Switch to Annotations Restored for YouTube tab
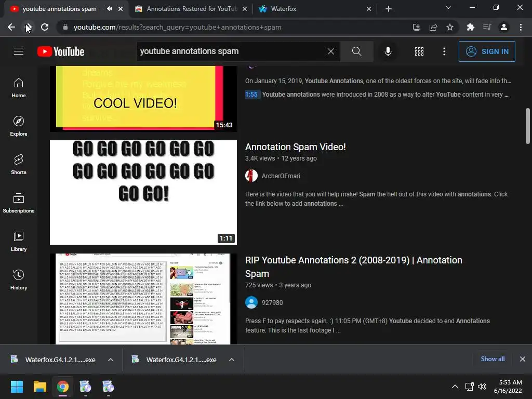Screen dimensions: 532x399 tap(191, 9)
